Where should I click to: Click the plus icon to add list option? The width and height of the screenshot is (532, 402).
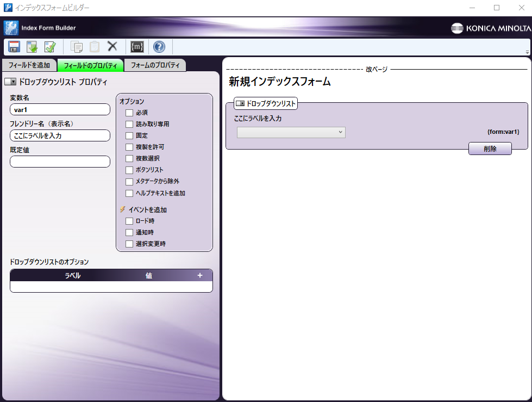click(200, 275)
